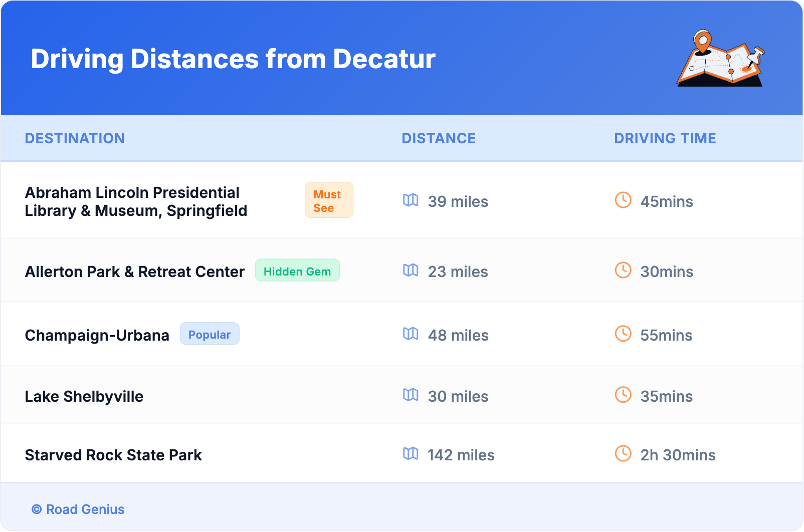
Task: Click the map with pins illustration
Action: coord(720,59)
